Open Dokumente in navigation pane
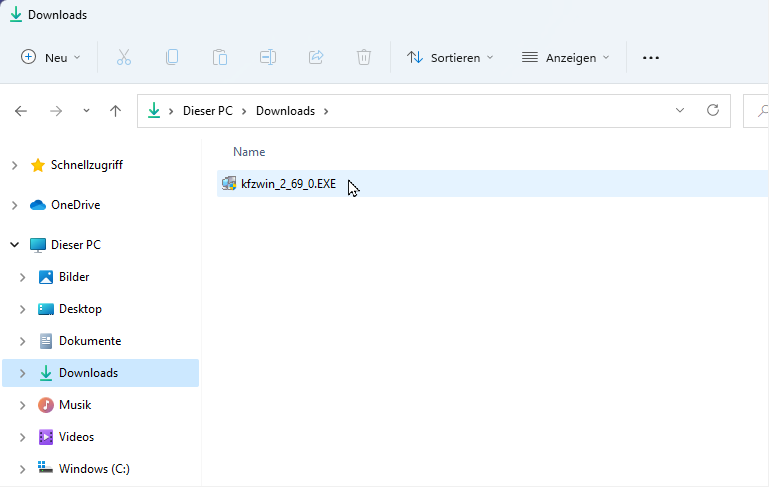 [90, 340]
